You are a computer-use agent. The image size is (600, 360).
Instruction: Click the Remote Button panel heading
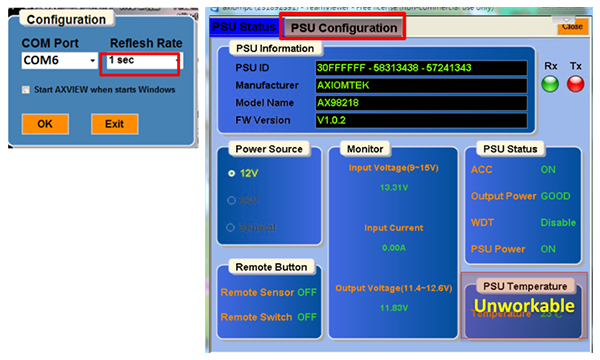(x=271, y=267)
